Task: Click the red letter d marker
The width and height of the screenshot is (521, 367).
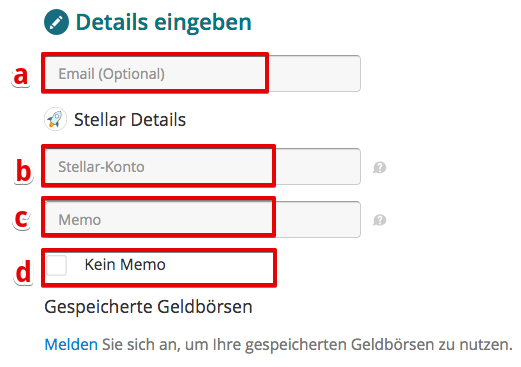Action: [24, 271]
